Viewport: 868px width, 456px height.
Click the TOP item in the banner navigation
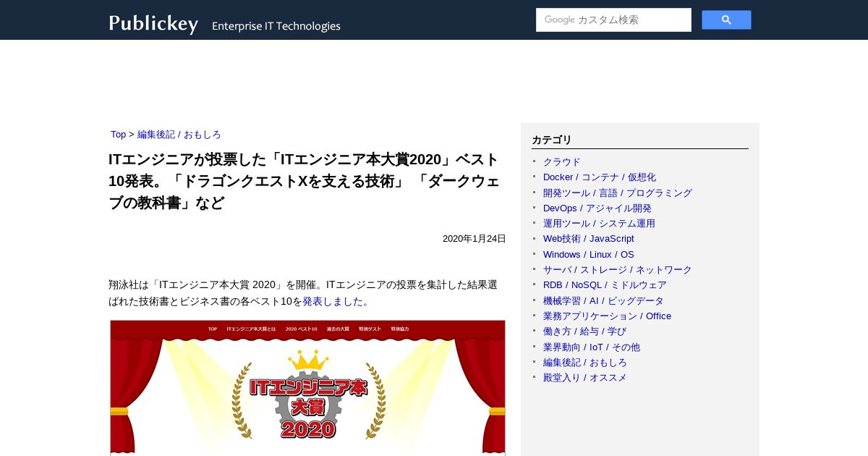click(213, 329)
